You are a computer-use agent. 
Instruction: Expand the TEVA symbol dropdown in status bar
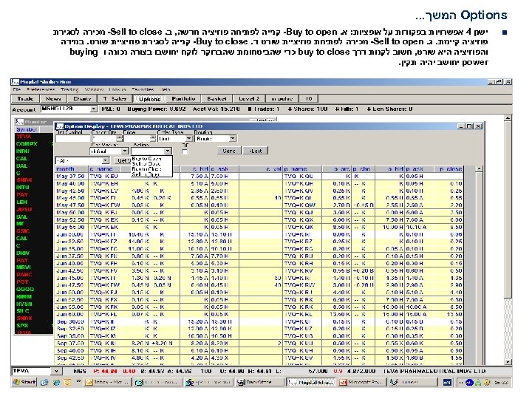coord(56,371)
